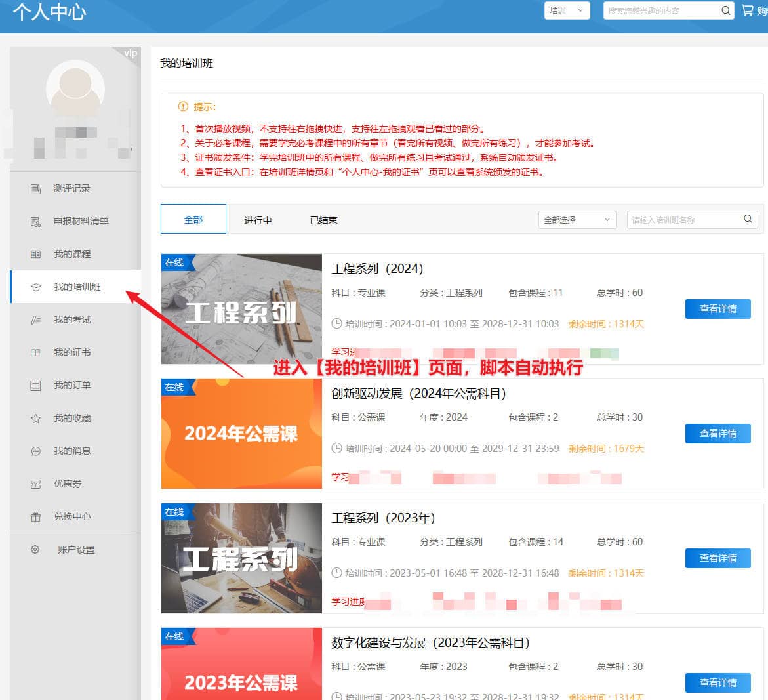768x700 pixels.
Task: Click the 我的订单 list icon
Action: [x=36, y=386]
